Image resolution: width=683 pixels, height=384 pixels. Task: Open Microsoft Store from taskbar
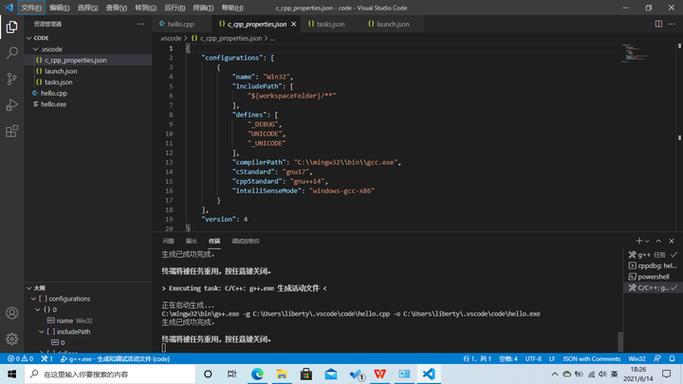(x=306, y=374)
